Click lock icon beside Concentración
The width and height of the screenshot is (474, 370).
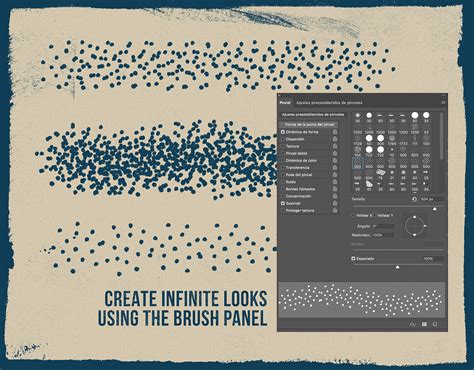pyautogui.click(x=335, y=196)
